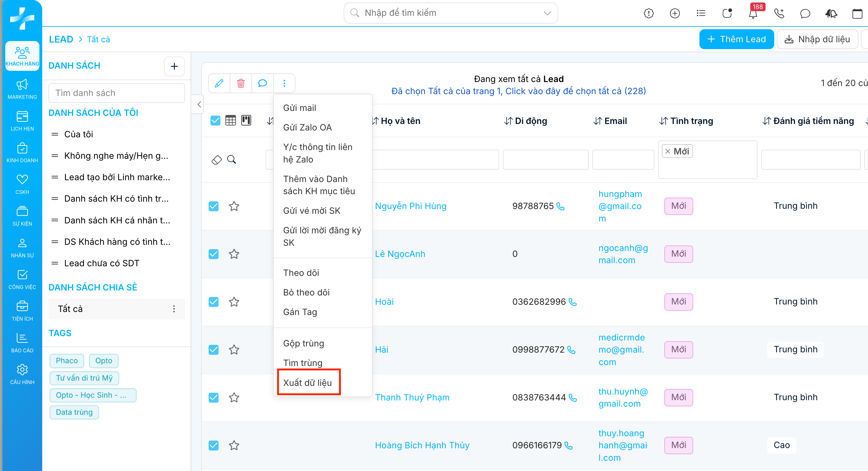Screen dimensions: 868x471
Task: Open Thanh Thuỷ Phạm lead link
Action: [x=412, y=397]
